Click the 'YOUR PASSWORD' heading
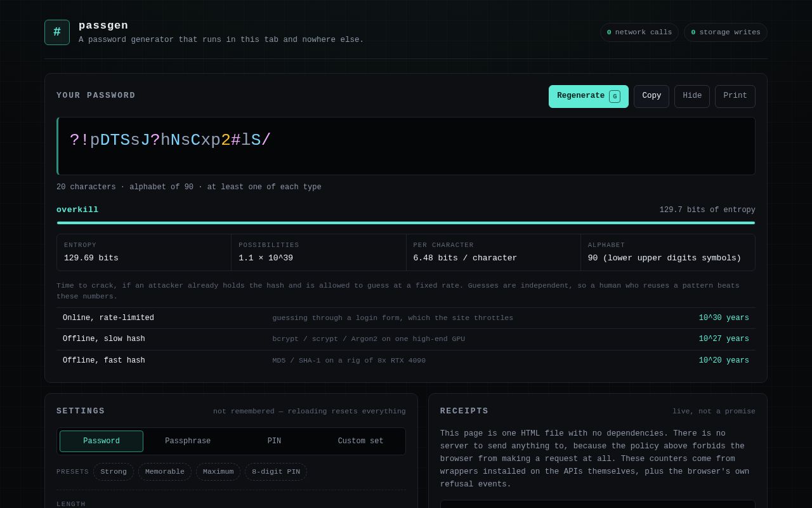This screenshot has height=508, width=812. click(x=96, y=96)
